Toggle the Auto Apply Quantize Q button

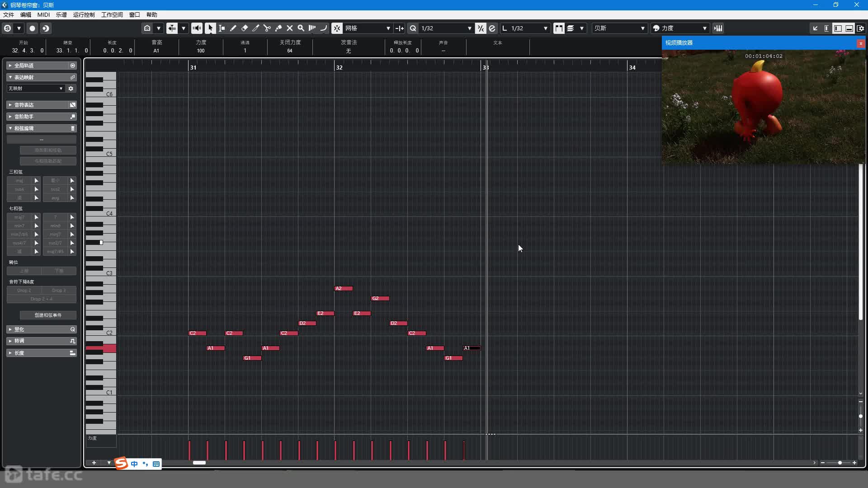point(413,28)
